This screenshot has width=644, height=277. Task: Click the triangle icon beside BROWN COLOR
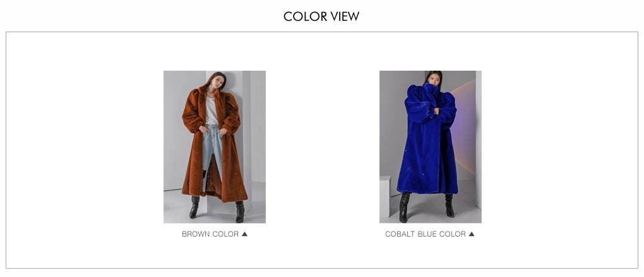tap(244, 234)
